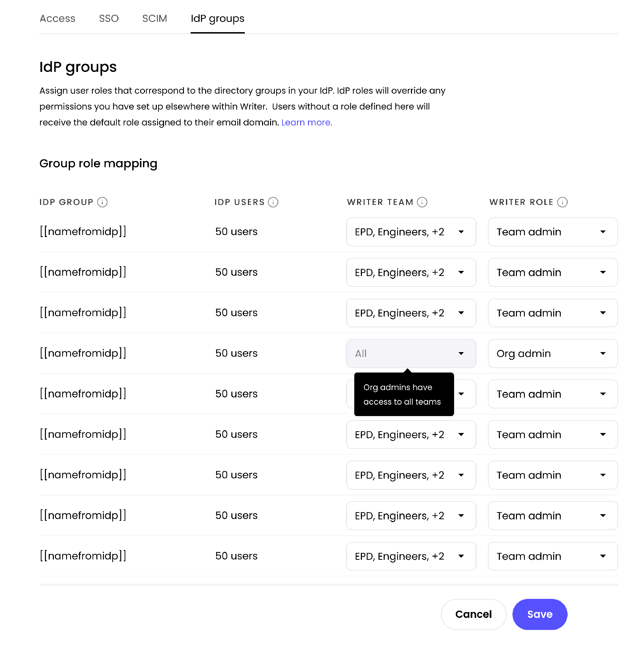Click the info icon beside IDP USERS
Screen dimensions: 644x650
273,202
